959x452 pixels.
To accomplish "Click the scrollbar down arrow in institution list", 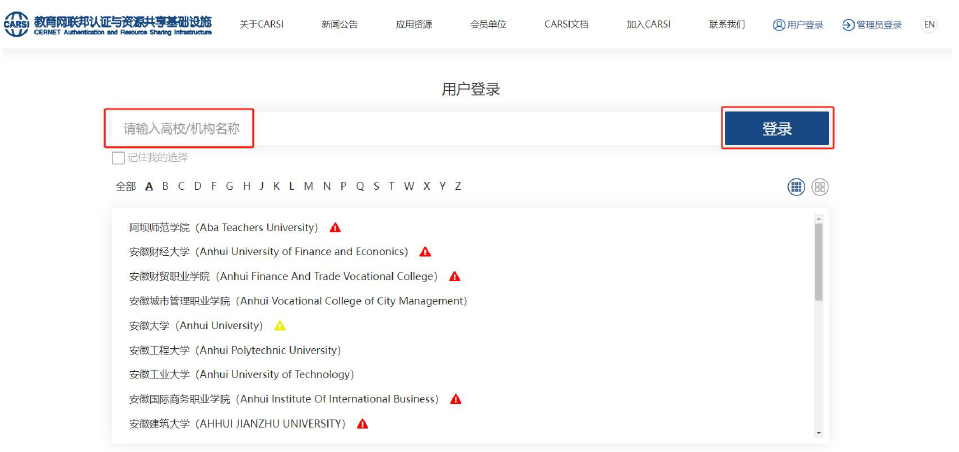I will 819,433.
